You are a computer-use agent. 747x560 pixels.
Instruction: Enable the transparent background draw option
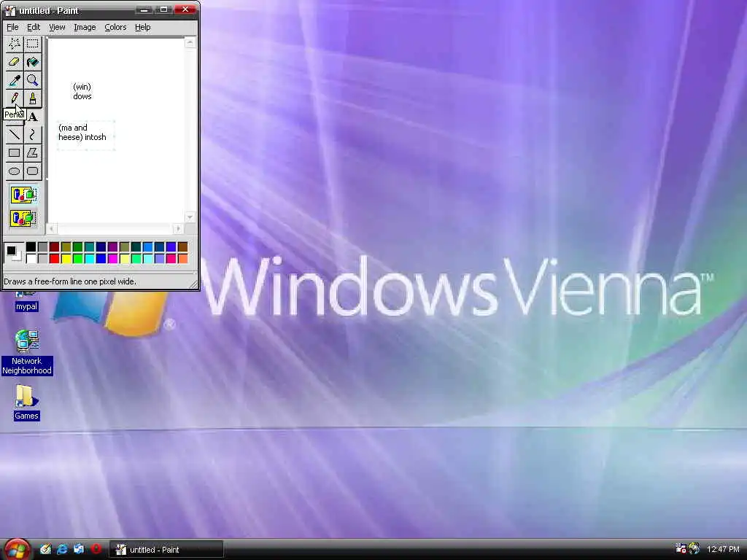click(24, 219)
